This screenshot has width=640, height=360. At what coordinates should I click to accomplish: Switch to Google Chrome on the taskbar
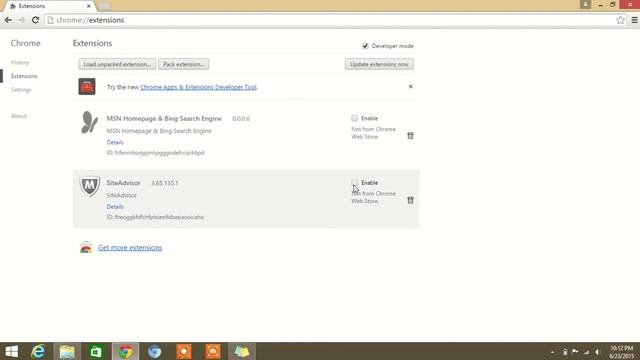click(x=126, y=351)
